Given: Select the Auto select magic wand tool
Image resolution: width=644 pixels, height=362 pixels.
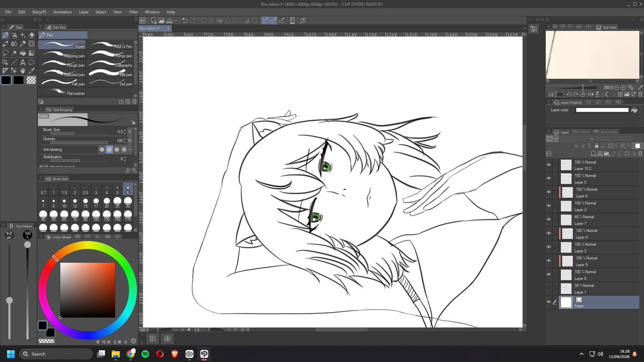Looking at the screenshot, I should pyautogui.click(x=14, y=53).
